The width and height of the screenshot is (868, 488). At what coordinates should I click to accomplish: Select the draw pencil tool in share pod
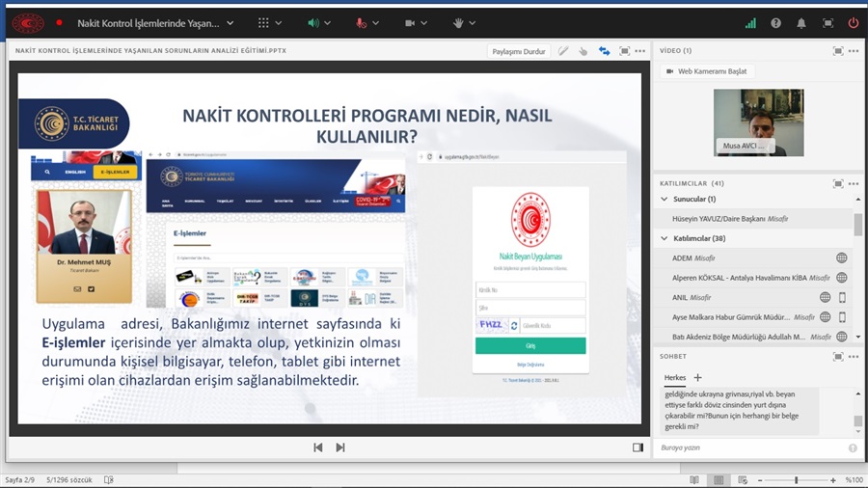point(563,51)
